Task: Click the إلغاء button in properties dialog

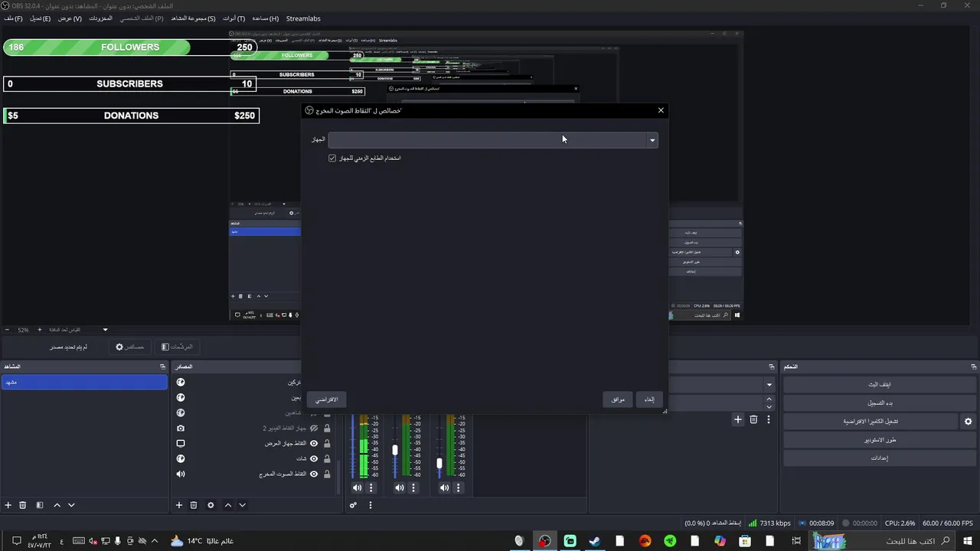Action: (649, 399)
